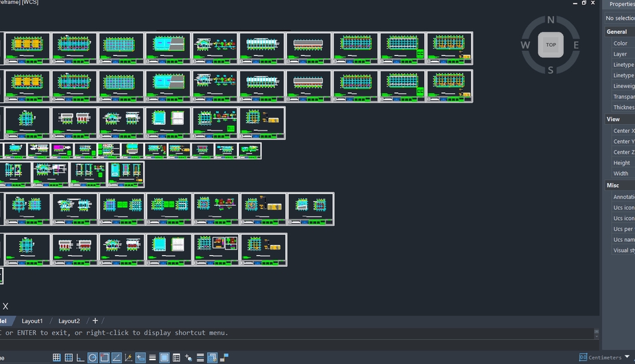Click the quick properties icon
Image resolution: width=635 pixels, height=364 pixels.
point(176,357)
